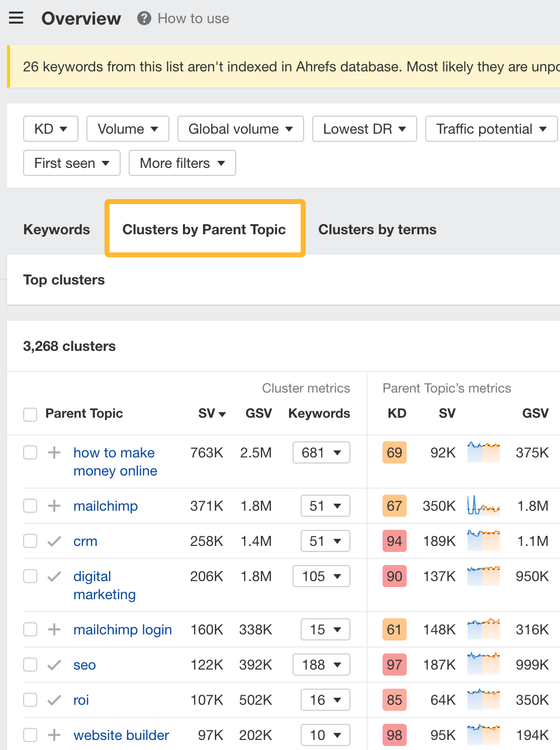Click the How to use help icon
Viewport: 560px width, 750px height.
coord(143,19)
